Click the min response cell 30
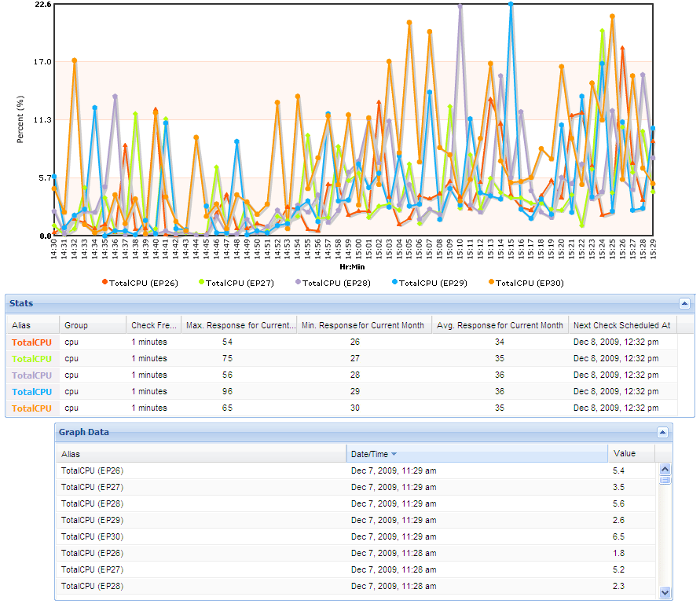The image size is (700, 604). 355,408
